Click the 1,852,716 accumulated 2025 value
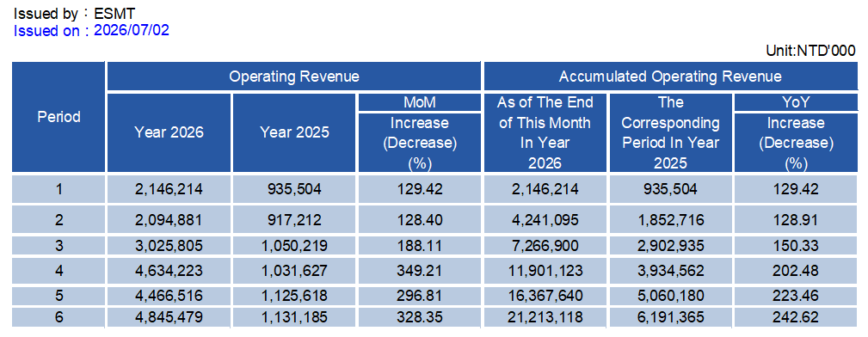 tap(670, 220)
